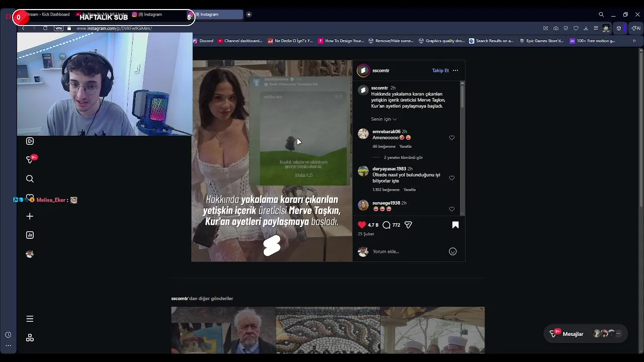The width and height of the screenshot is (644, 362).
Task: Open the three-dot post options menu
Action: [x=455, y=70]
